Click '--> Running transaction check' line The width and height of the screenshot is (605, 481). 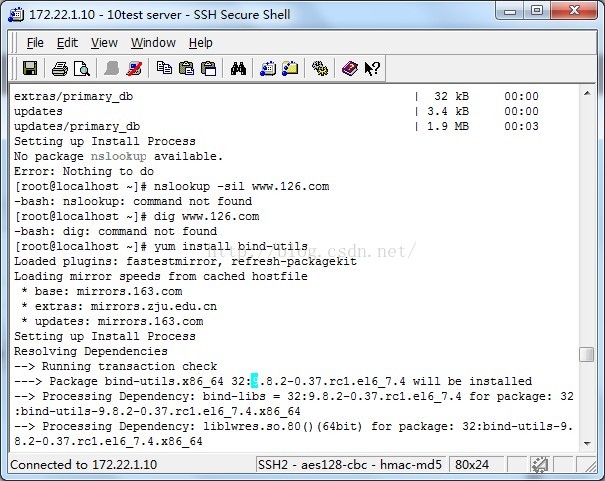point(115,366)
